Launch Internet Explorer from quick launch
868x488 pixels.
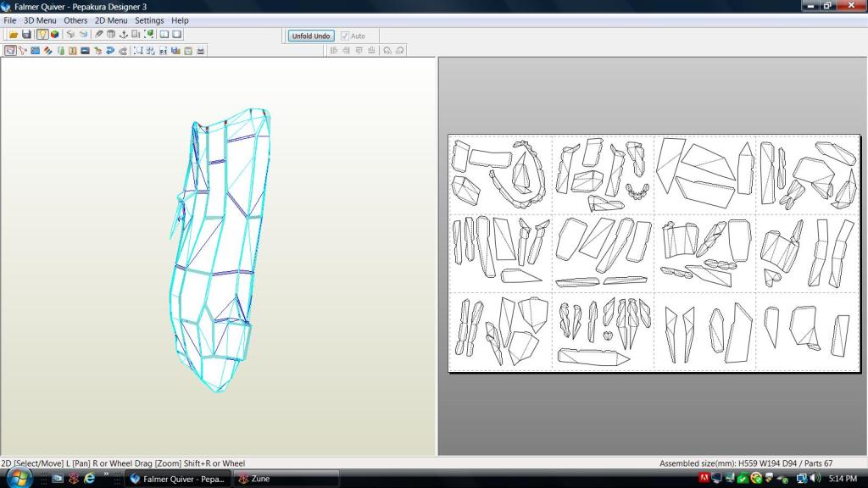click(89, 479)
